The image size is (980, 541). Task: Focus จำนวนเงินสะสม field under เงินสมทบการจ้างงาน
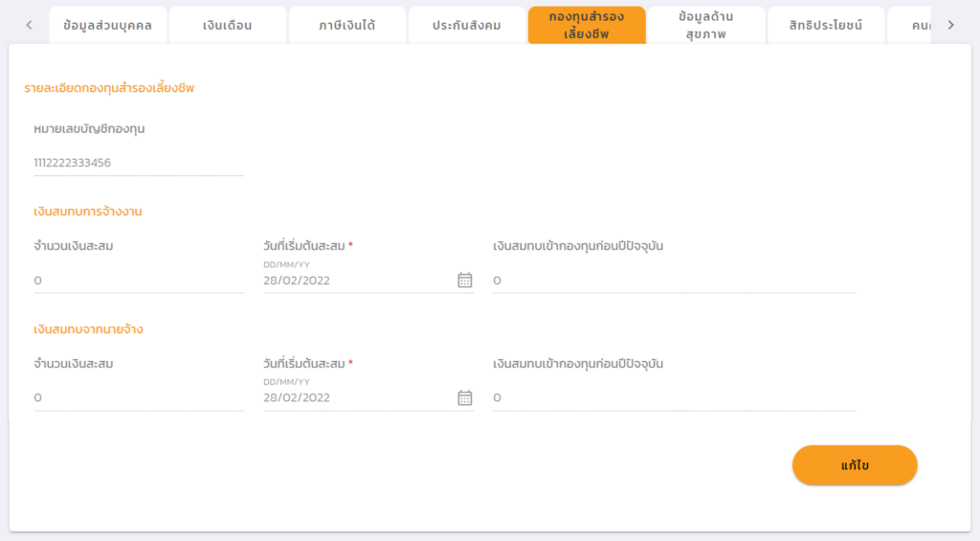(x=139, y=281)
